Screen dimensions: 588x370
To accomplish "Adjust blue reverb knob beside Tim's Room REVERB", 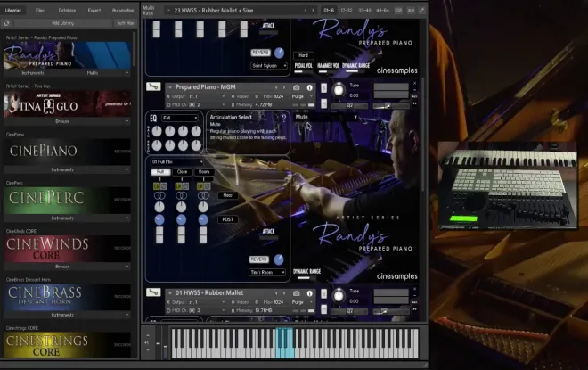I will click(x=279, y=259).
